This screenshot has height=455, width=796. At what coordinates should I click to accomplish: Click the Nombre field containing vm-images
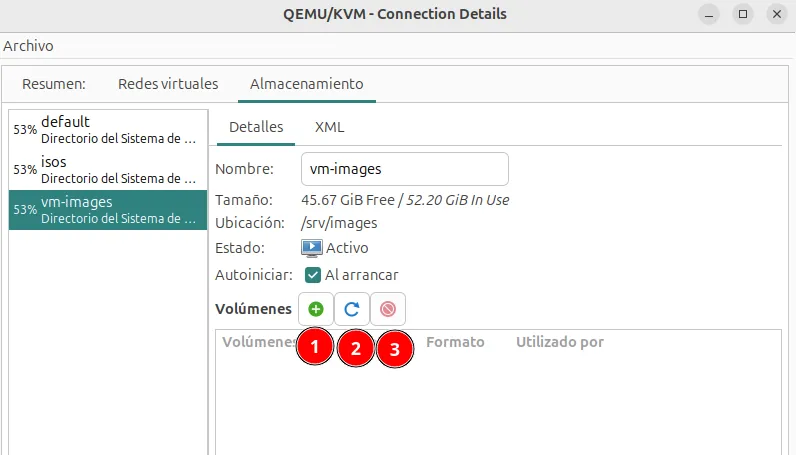(404, 169)
